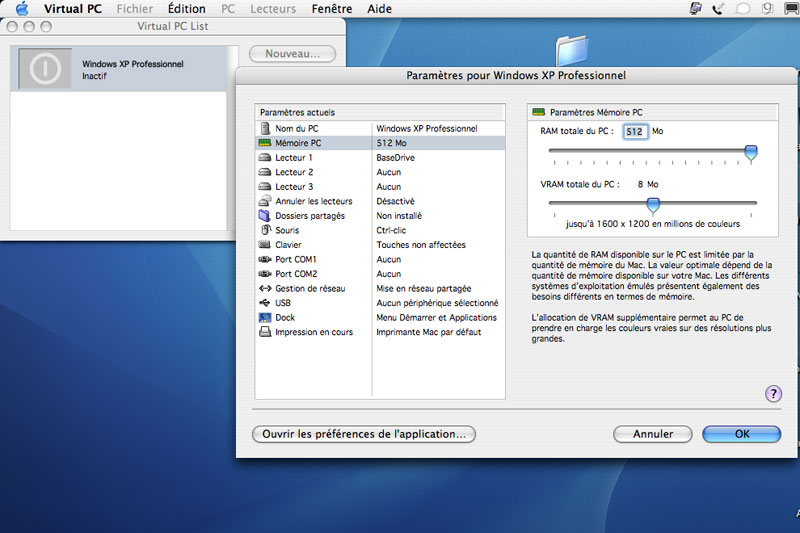
Task: Click the phone icon in the menu bar
Action: (718, 9)
